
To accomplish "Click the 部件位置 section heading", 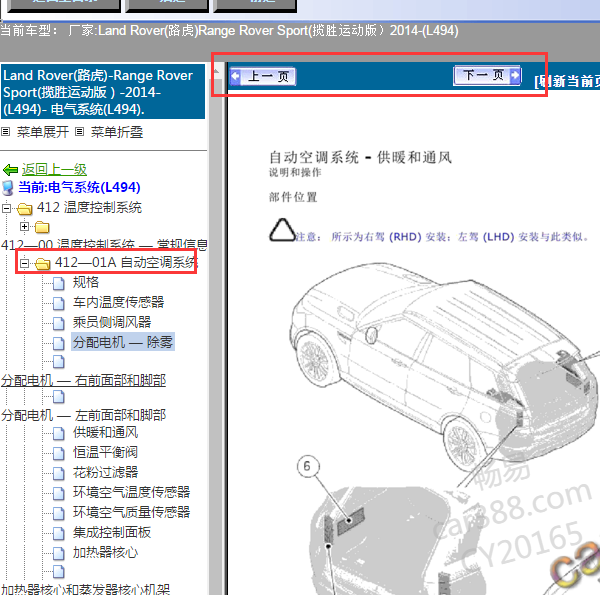I will tap(293, 197).
